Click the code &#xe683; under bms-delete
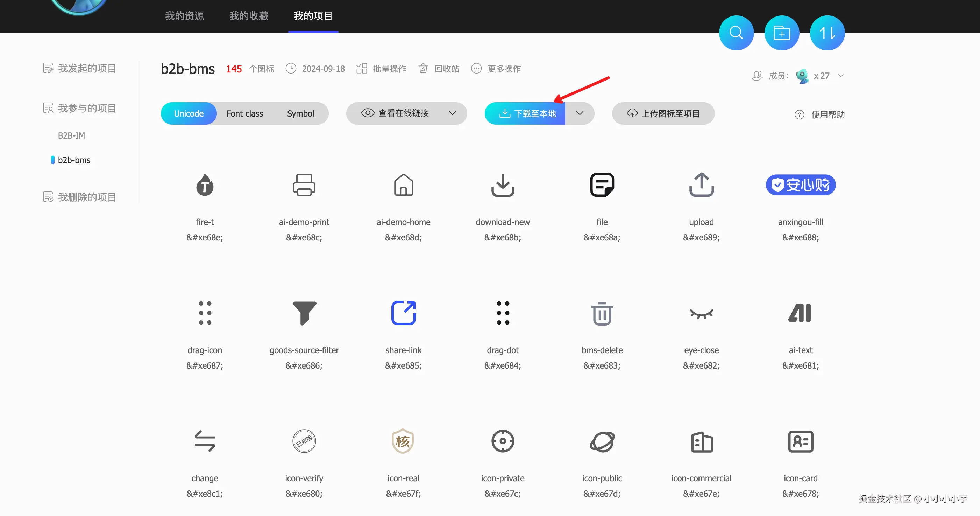Viewport: 980px width, 516px height. (602, 365)
